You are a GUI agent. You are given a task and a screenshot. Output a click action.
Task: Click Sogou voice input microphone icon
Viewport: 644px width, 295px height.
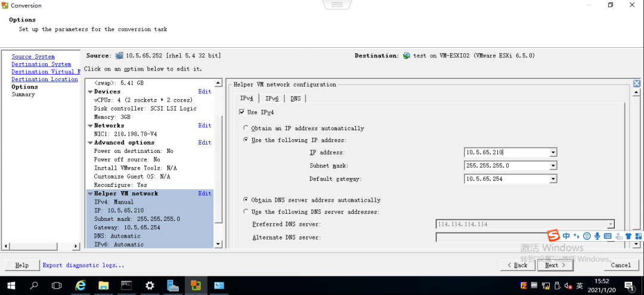[597, 236]
